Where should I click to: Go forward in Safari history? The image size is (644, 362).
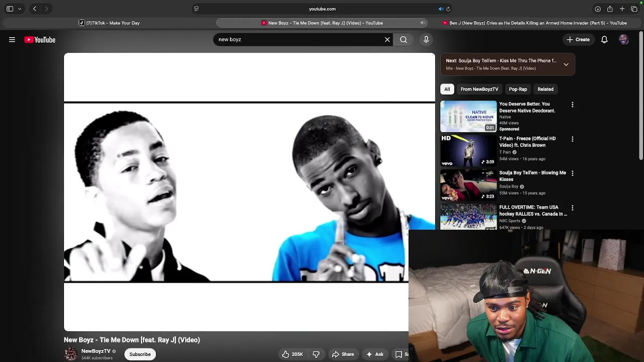pos(46,9)
